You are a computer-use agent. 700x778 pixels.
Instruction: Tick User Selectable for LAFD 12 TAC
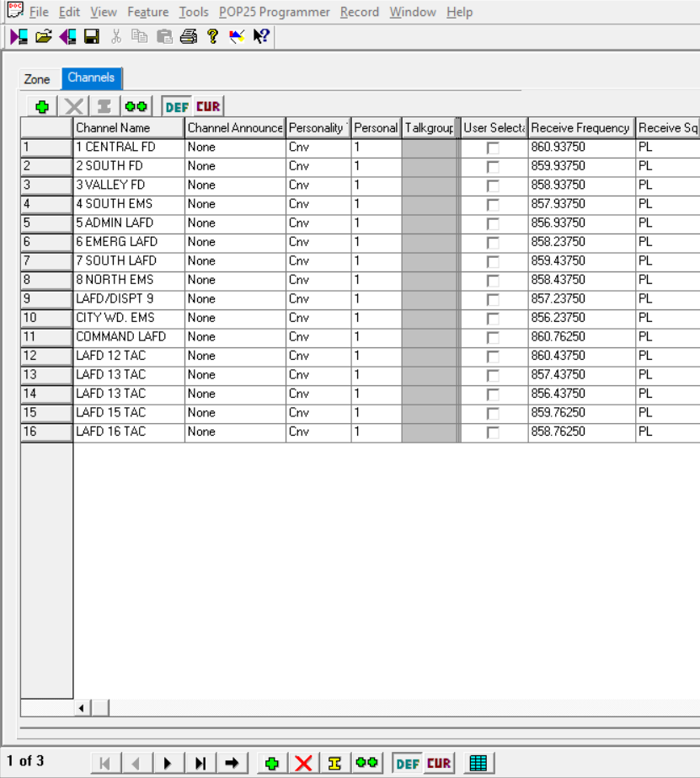click(493, 357)
